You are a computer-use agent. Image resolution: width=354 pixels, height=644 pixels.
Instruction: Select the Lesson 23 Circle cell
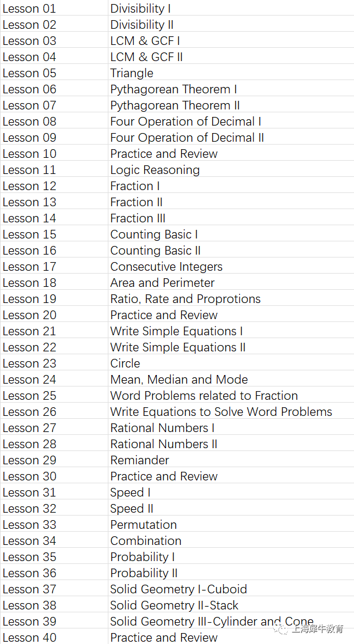(231, 363)
